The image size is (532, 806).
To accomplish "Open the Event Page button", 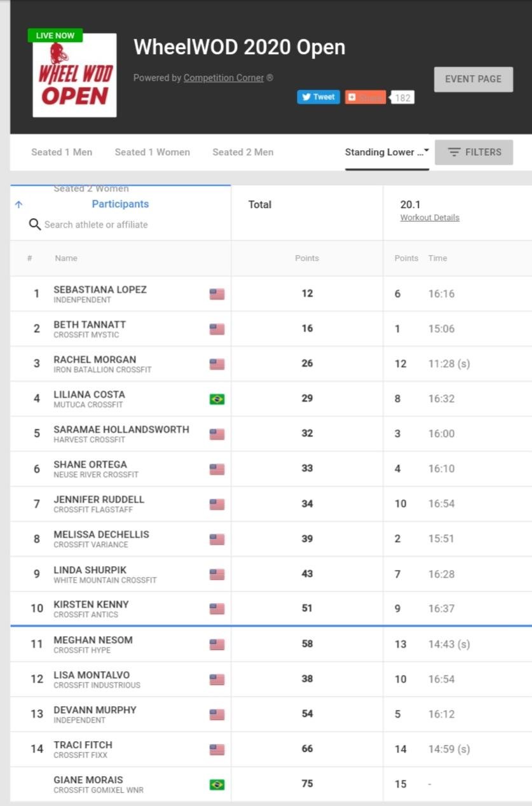I will coord(473,80).
